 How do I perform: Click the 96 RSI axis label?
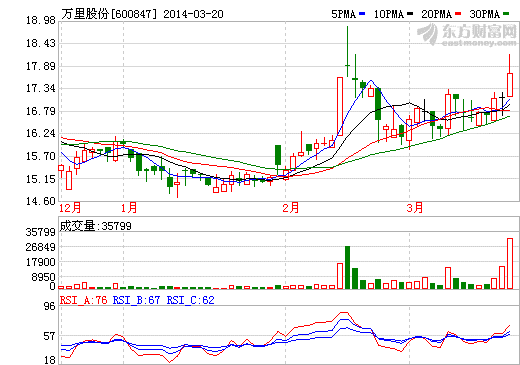(50, 306)
